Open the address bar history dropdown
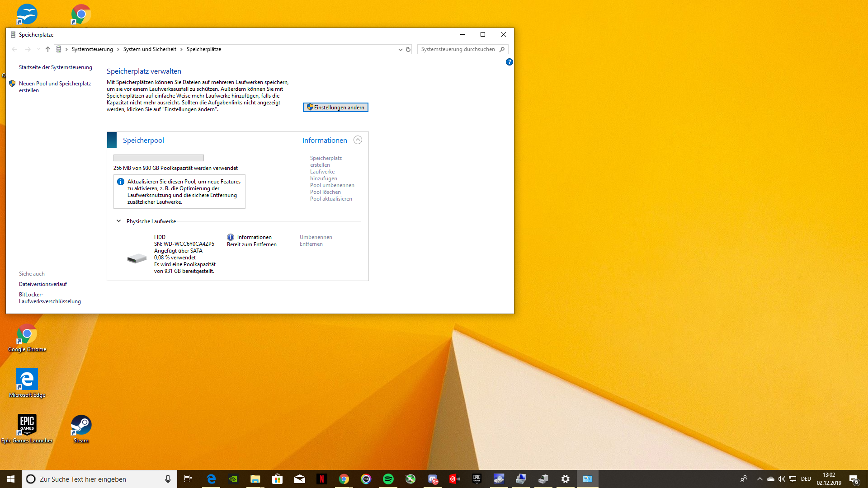The height and width of the screenshot is (488, 868). (400, 49)
